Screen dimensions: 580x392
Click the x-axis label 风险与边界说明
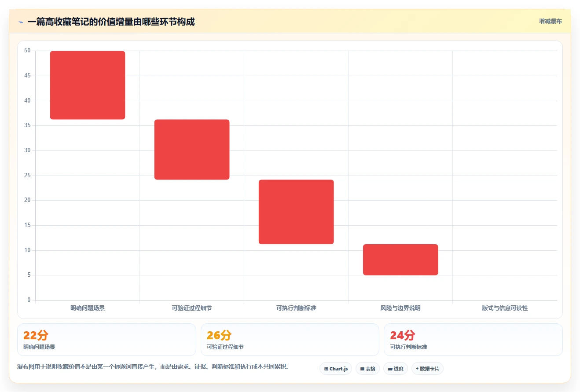point(400,308)
